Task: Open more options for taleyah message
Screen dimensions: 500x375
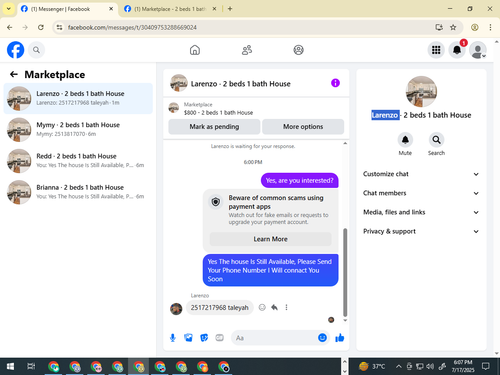Action: [286, 307]
